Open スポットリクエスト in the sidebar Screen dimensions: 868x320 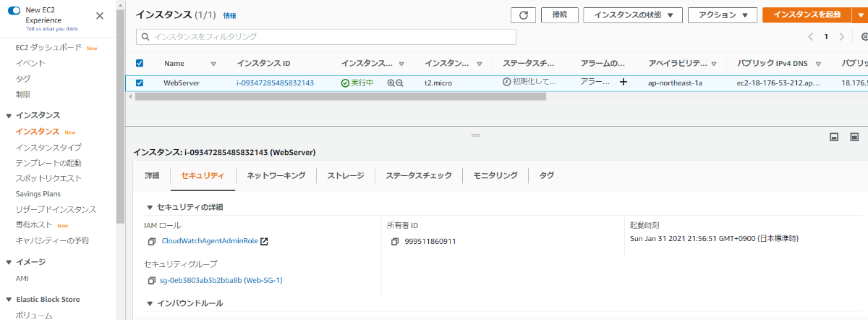click(x=48, y=178)
